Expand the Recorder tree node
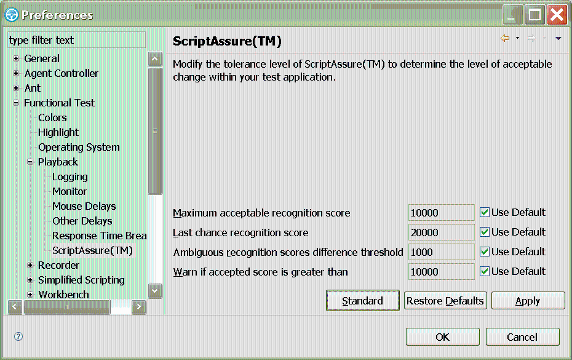The height and width of the screenshot is (360, 572). [x=30, y=265]
